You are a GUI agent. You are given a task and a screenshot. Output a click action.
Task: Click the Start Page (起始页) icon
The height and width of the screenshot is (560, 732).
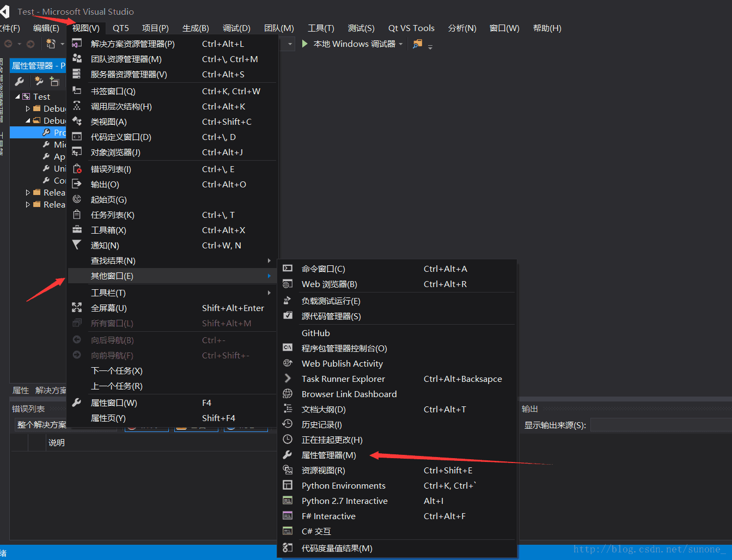(x=77, y=199)
